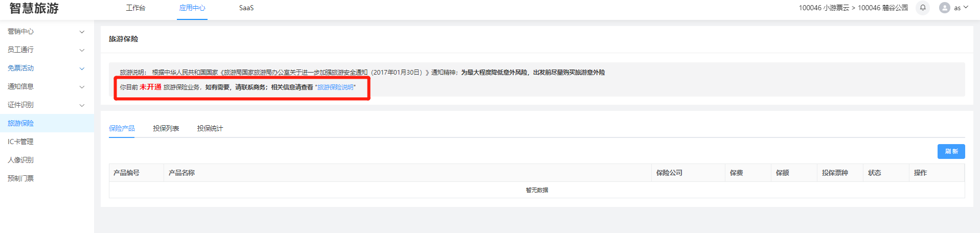Switch to the 投保列表 tab
The image size is (980, 233).
click(166, 129)
